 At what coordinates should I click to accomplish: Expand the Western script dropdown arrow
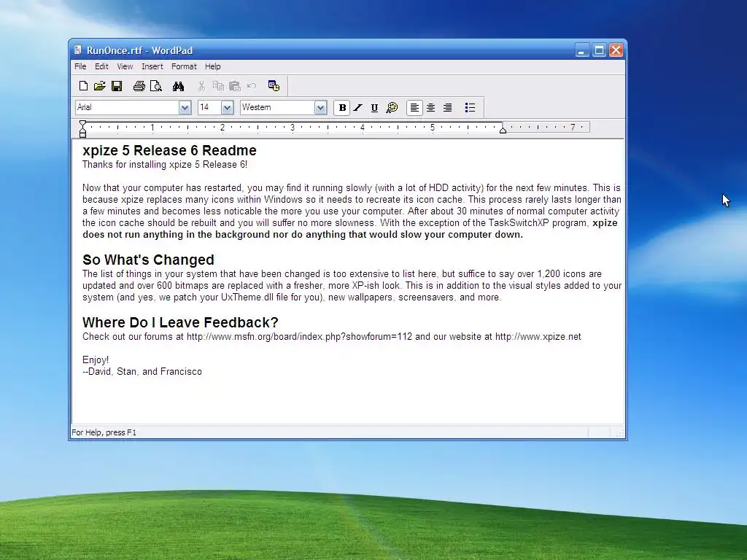321,108
